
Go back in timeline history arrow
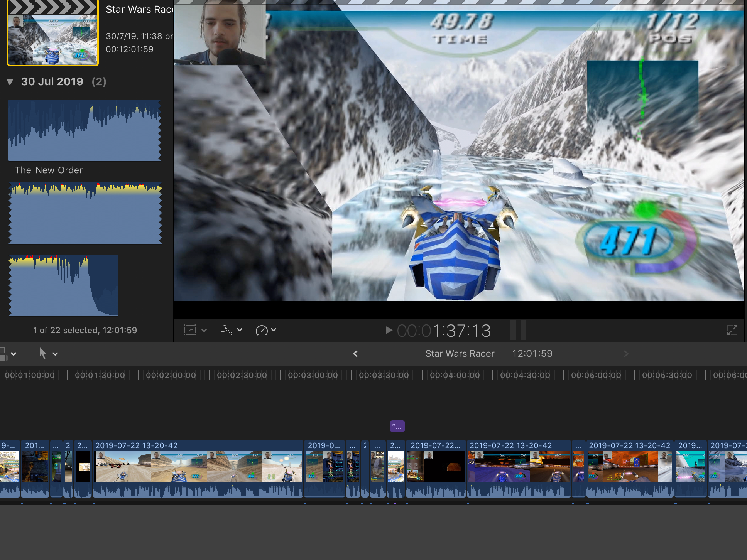pos(355,354)
